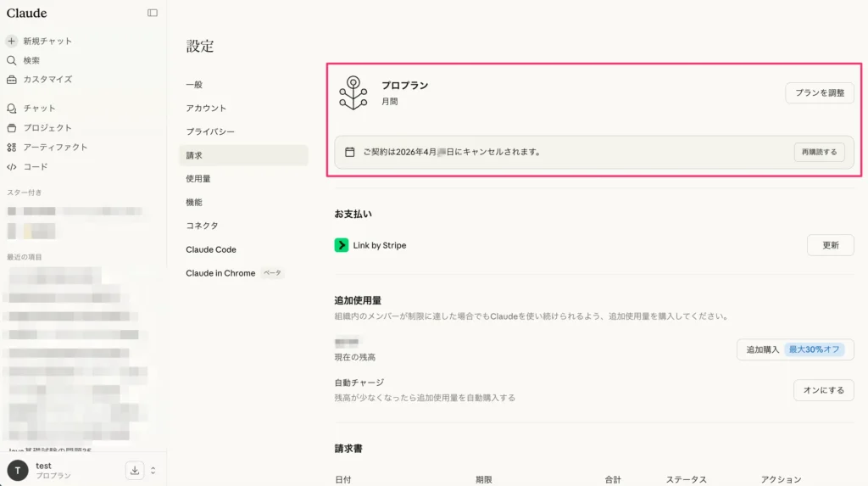Open プロジェクト folder icon in sidebar
Viewport: 868px width, 486px height.
click(12, 127)
